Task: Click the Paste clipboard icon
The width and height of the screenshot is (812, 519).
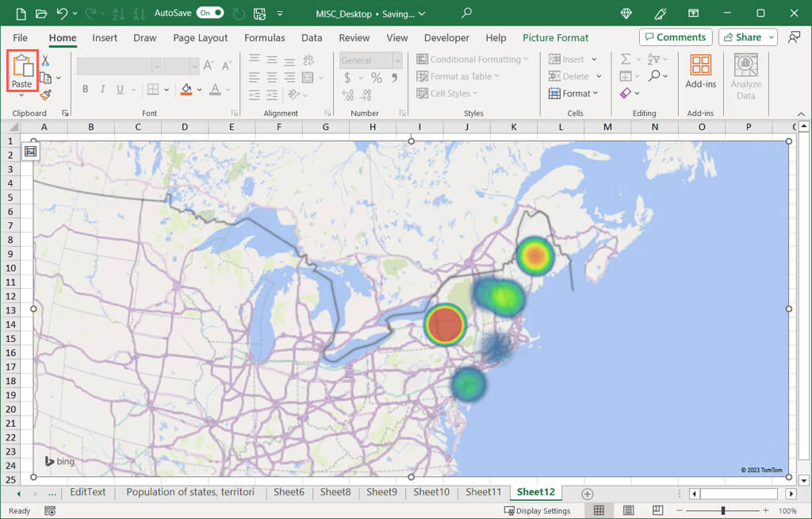Action: coord(22,66)
